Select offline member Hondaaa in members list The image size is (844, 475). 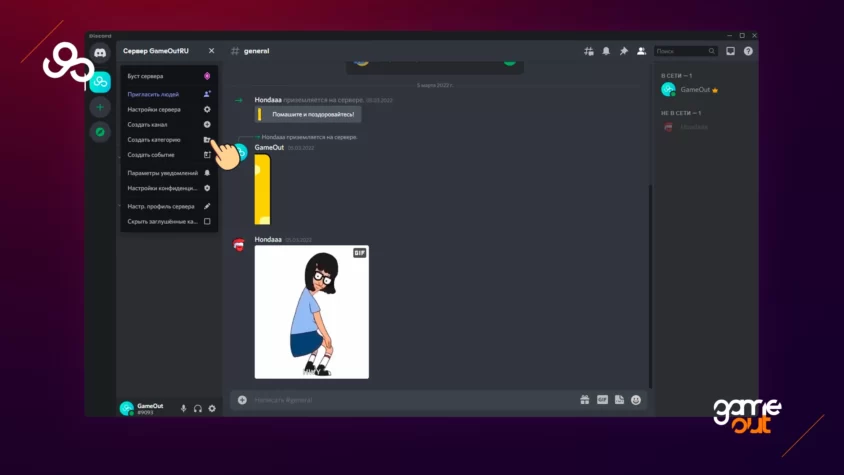tap(705, 127)
